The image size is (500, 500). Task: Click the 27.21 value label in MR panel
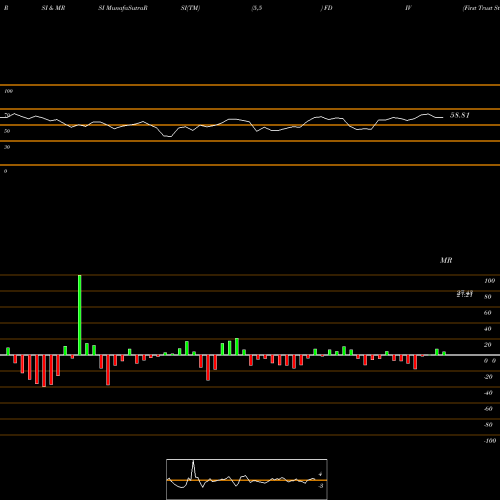[465, 294]
